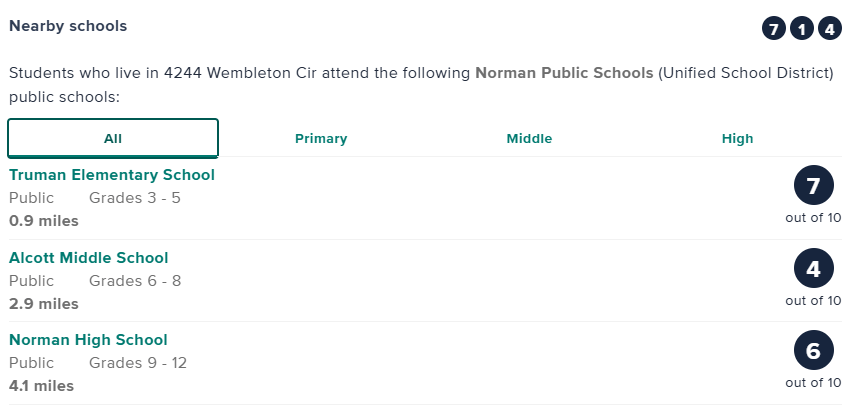The height and width of the screenshot is (405, 851).
Task: Switch to the Primary tab
Action: [321, 139]
